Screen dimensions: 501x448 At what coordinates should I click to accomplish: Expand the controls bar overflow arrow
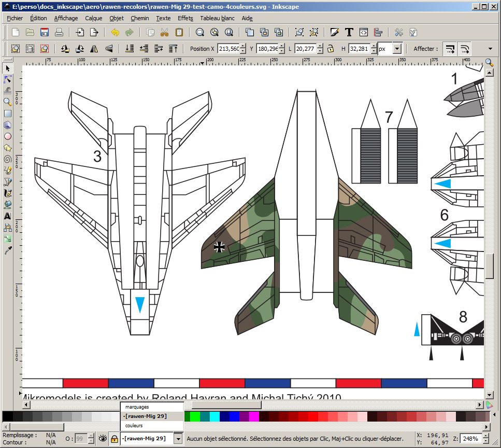point(490,49)
